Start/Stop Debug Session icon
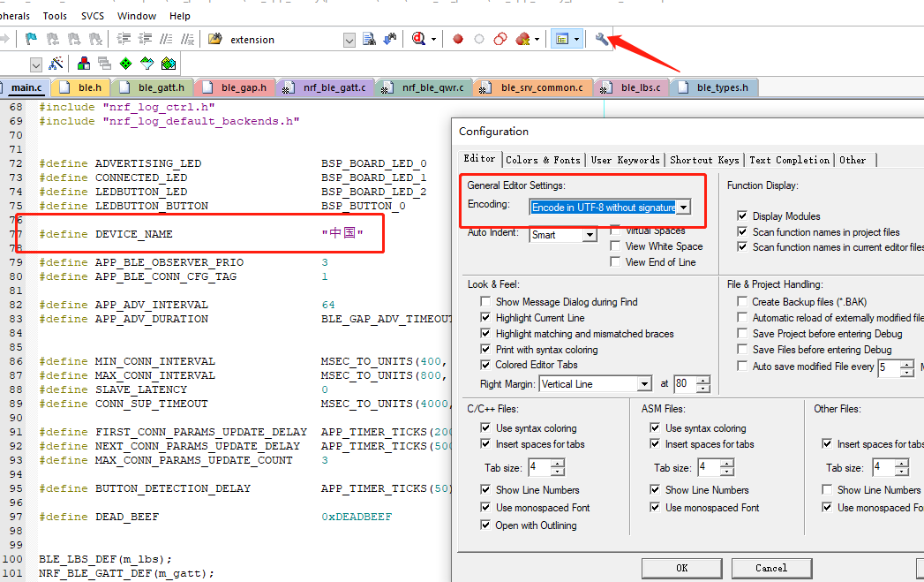Screen dimensions: 924x582 (x=418, y=40)
